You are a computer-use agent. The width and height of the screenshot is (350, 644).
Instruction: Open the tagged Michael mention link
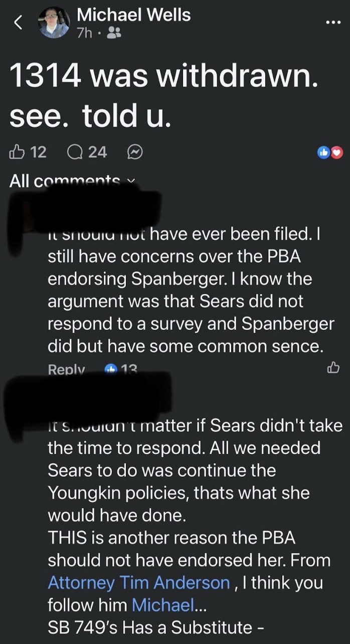[x=162, y=605]
